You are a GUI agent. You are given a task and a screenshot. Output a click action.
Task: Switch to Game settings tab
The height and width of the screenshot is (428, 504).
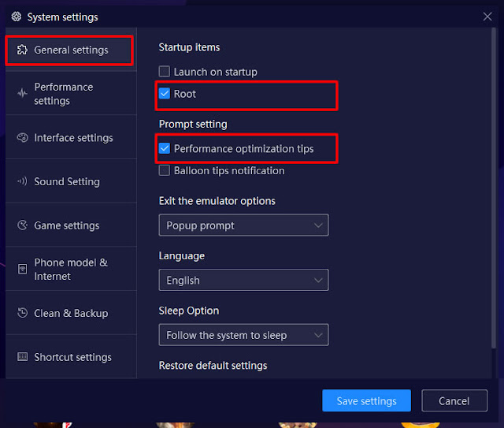click(71, 225)
